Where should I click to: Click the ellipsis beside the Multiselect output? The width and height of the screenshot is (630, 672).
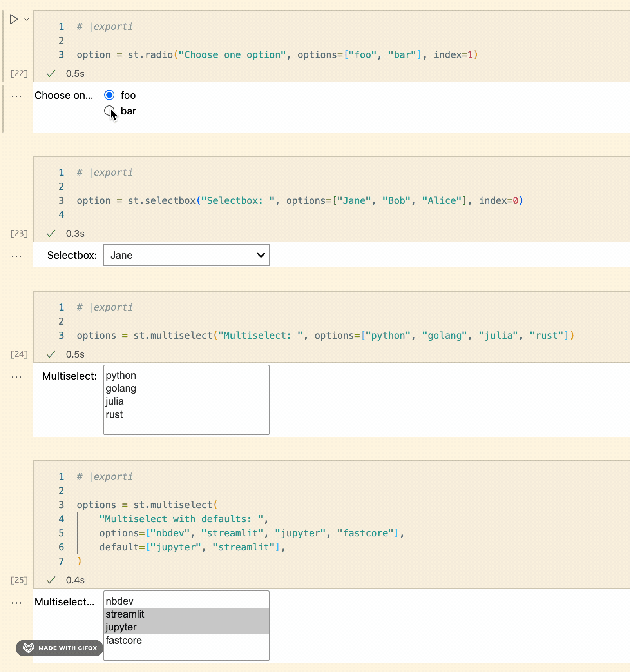[16, 376]
